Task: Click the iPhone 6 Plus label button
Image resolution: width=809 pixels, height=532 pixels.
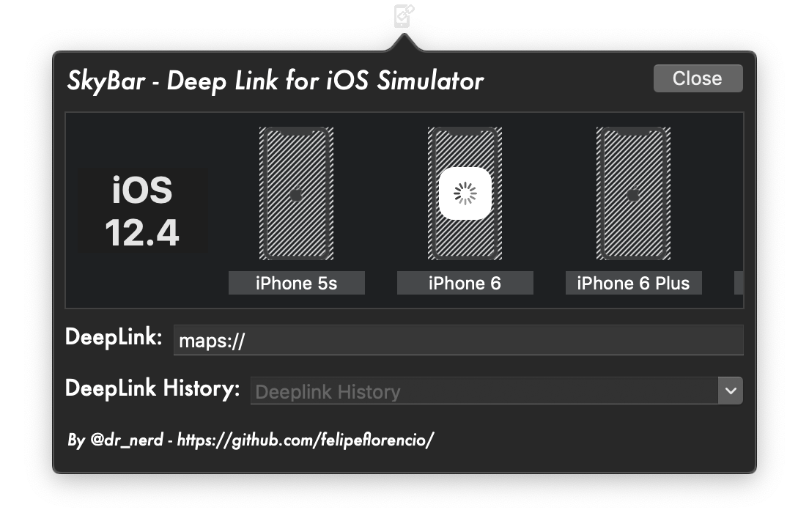Action: (633, 284)
